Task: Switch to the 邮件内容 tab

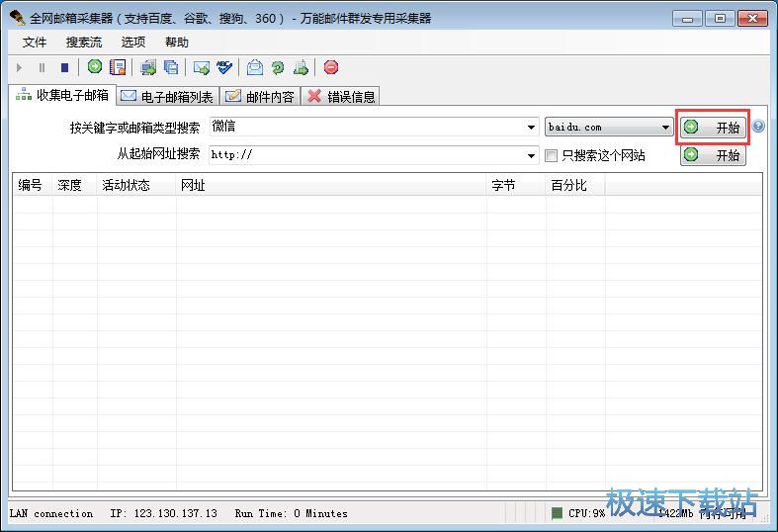Action: (260, 96)
